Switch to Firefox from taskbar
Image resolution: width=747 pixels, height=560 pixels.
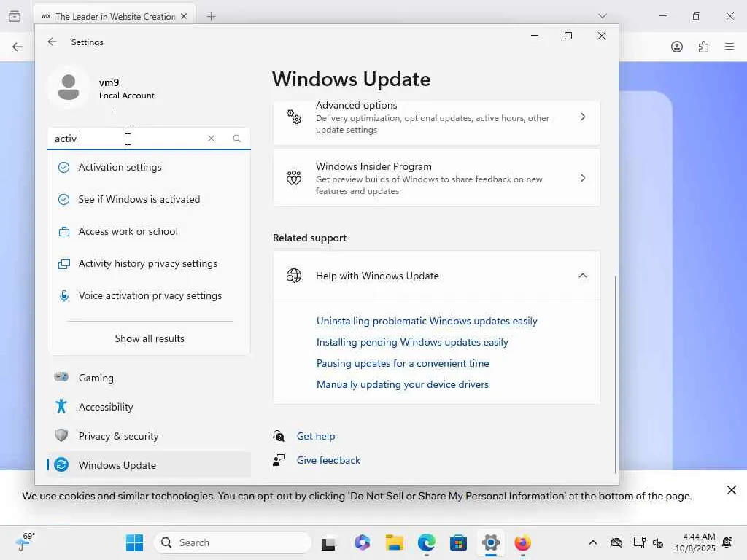point(522,542)
